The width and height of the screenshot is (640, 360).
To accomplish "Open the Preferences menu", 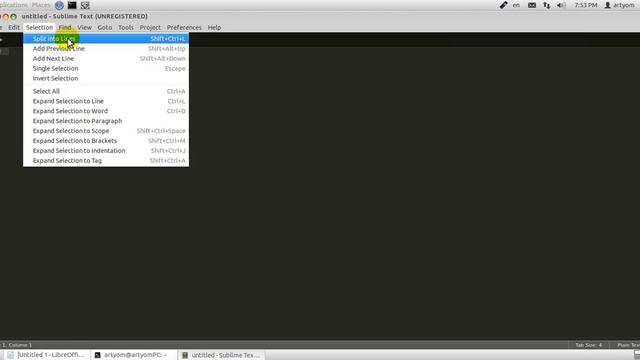I will click(184, 27).
